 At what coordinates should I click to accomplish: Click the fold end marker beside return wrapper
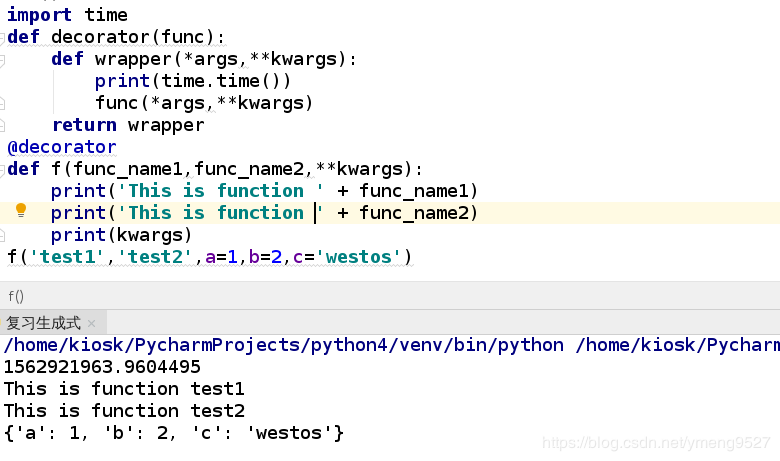click(2, 125)
